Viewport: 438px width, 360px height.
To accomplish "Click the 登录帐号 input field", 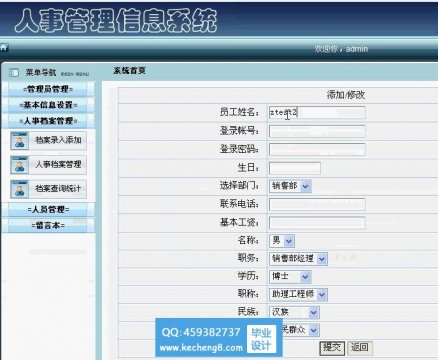I will click(x=317, y=131).
